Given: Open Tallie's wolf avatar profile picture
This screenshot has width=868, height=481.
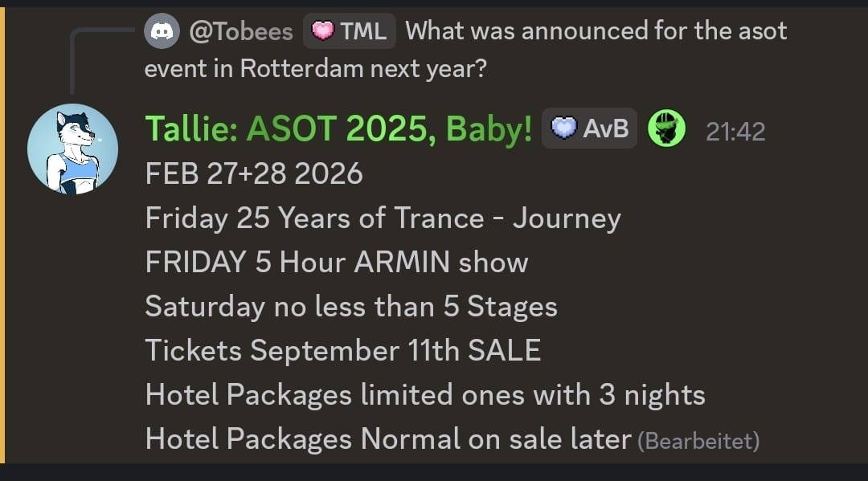Looking at the screenshot, I should (72, 149).
